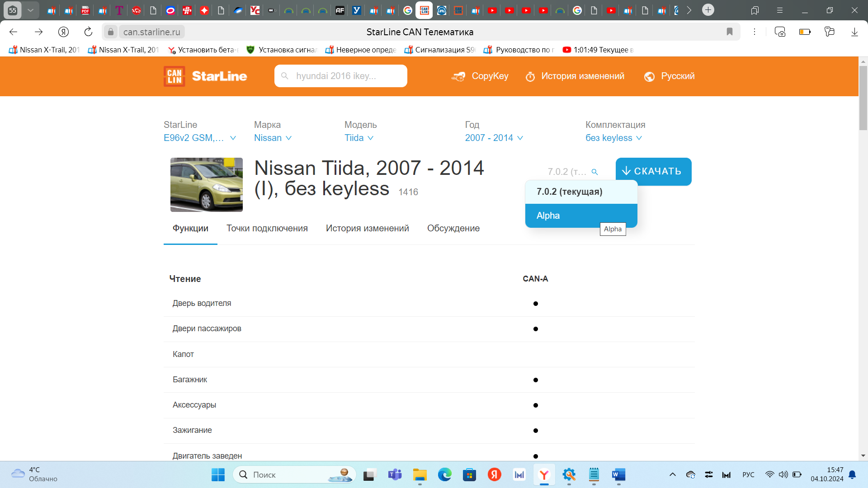
Task: Click the StarLine CAN LIN logo
Action: click(x=205, y=76)
